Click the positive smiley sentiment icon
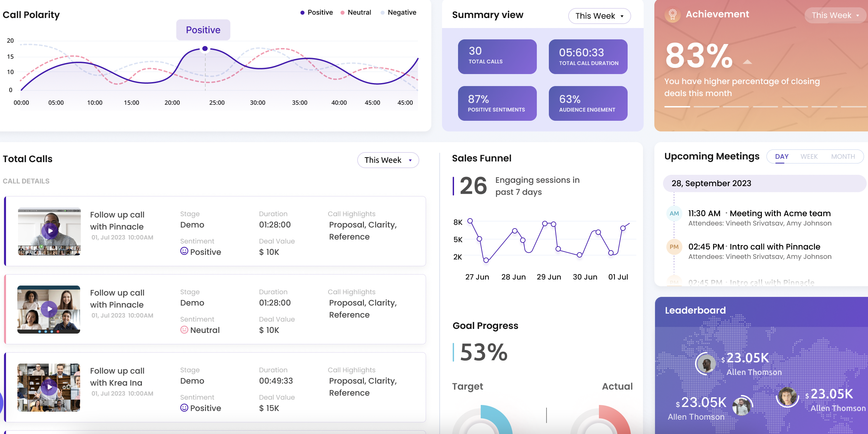This screenshot has height=434, width=868. click(x=184, y=252)
